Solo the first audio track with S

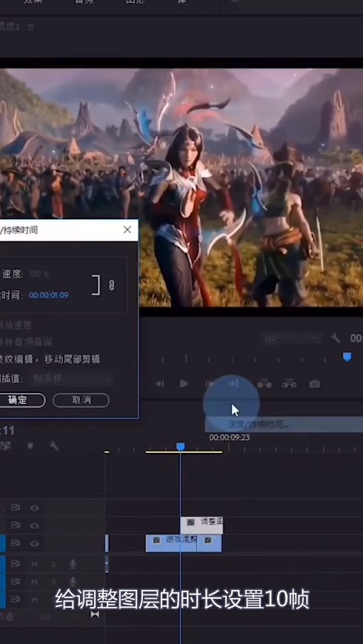(53, 564)
